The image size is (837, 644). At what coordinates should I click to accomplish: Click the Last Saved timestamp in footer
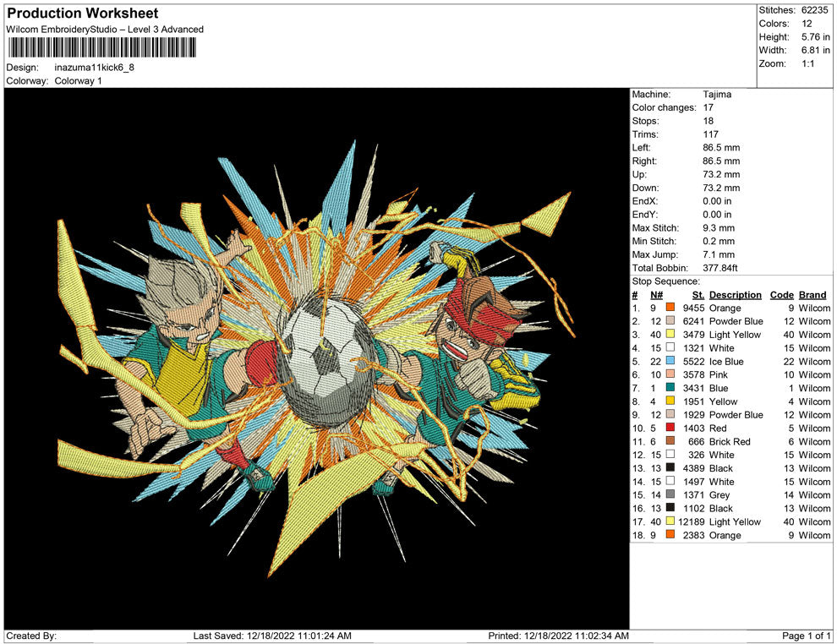[272, 636]
